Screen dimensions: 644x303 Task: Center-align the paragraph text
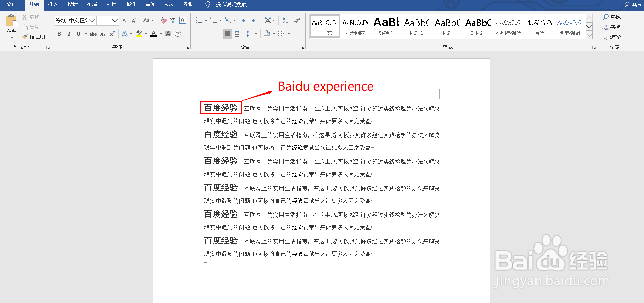pos(208,34)
